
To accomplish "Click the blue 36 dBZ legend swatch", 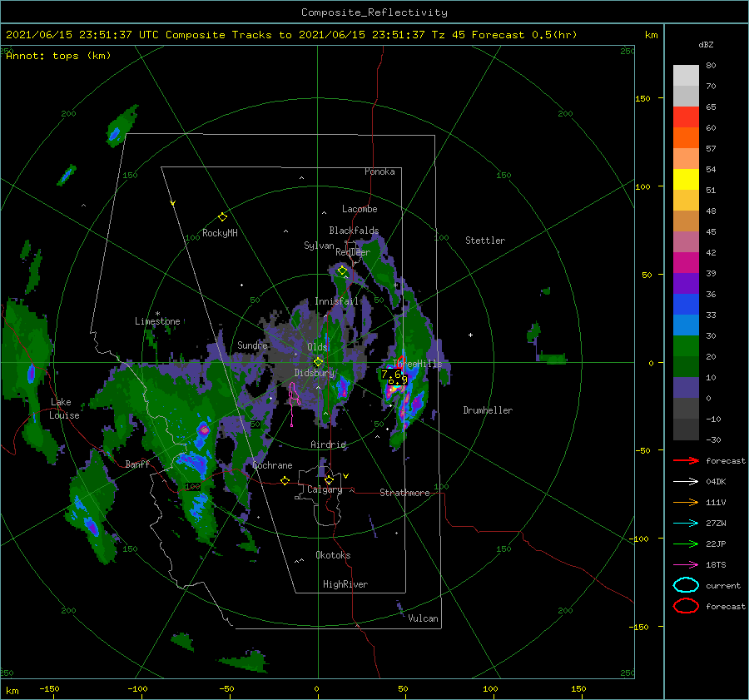I will coord(686,304).
